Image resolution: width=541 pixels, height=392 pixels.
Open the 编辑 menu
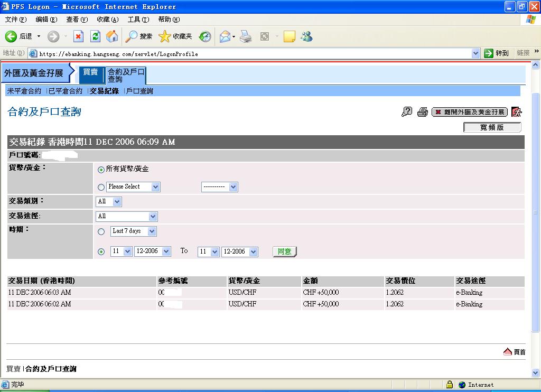(x=46, y=20)
